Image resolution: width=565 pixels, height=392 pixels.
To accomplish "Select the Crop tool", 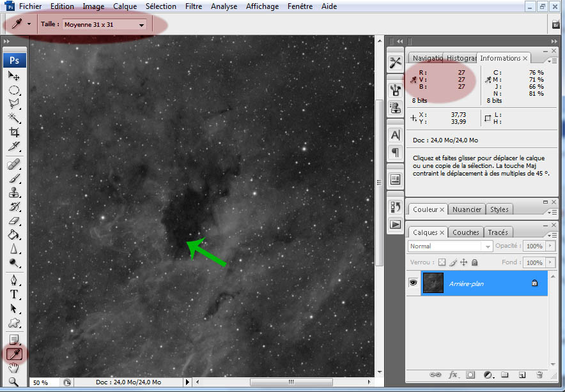I will click(14, 132).
